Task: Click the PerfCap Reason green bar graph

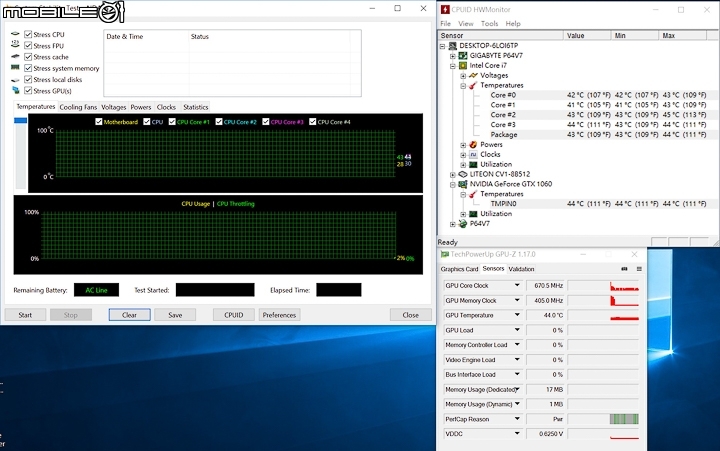Action: pyautogui.click(x=624, y=419)
